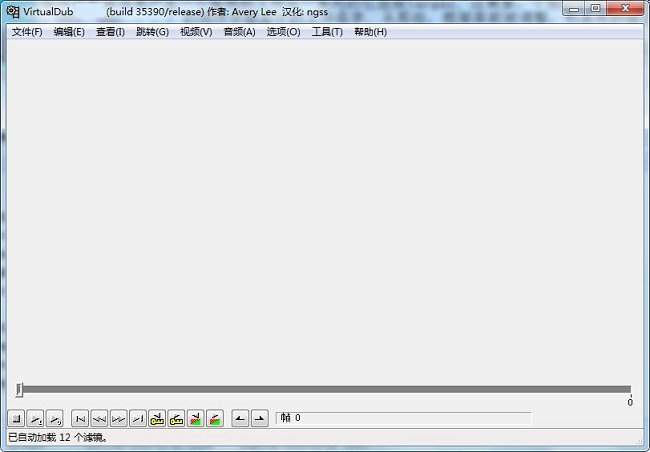Step backward one frame
Image resolution: width=650 pixels, height=452 pixels.
[x=99, y=419]
